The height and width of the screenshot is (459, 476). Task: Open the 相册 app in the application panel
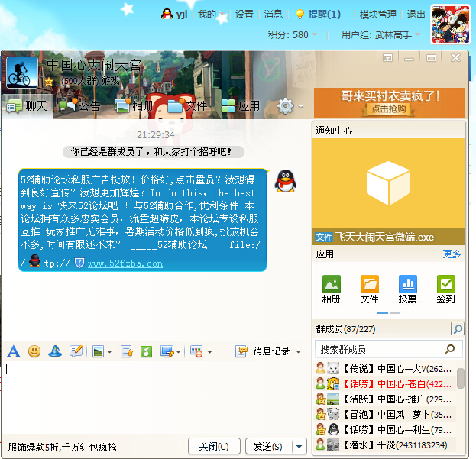tap(331, 289)
